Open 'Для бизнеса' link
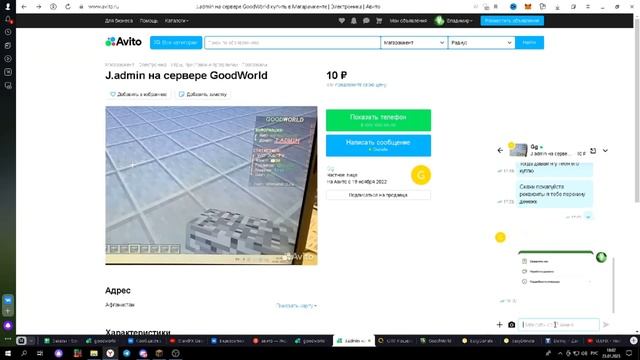This screenshot has height=360, width=640. pos(118,20)
